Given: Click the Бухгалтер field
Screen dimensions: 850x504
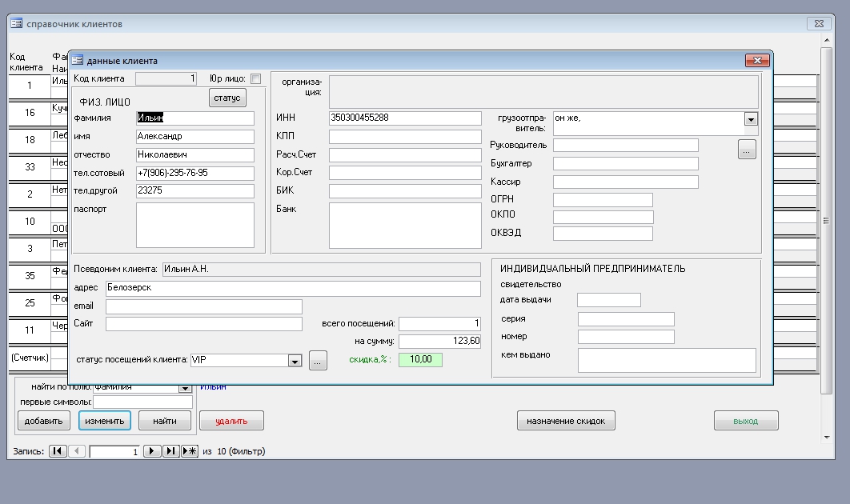Looking at the screenshot, I should (x=626, y=164).
